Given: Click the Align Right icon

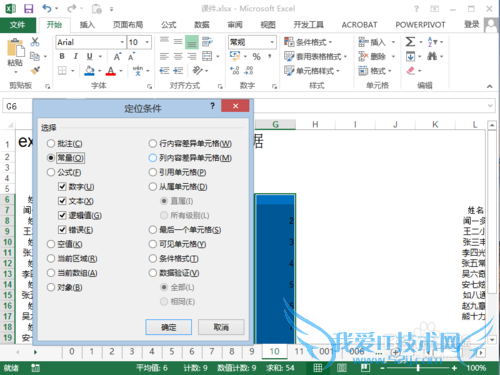Looking at the screenshot, I should pos(192,56).
